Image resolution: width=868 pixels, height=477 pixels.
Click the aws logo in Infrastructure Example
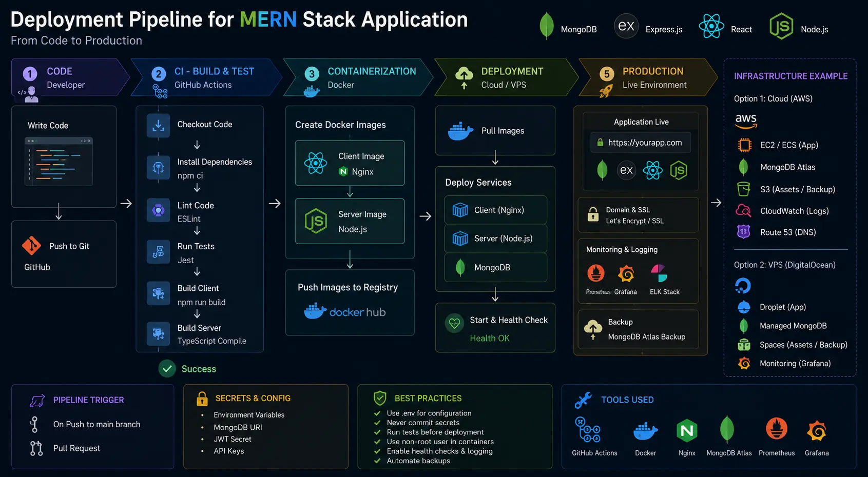(746, 121)
